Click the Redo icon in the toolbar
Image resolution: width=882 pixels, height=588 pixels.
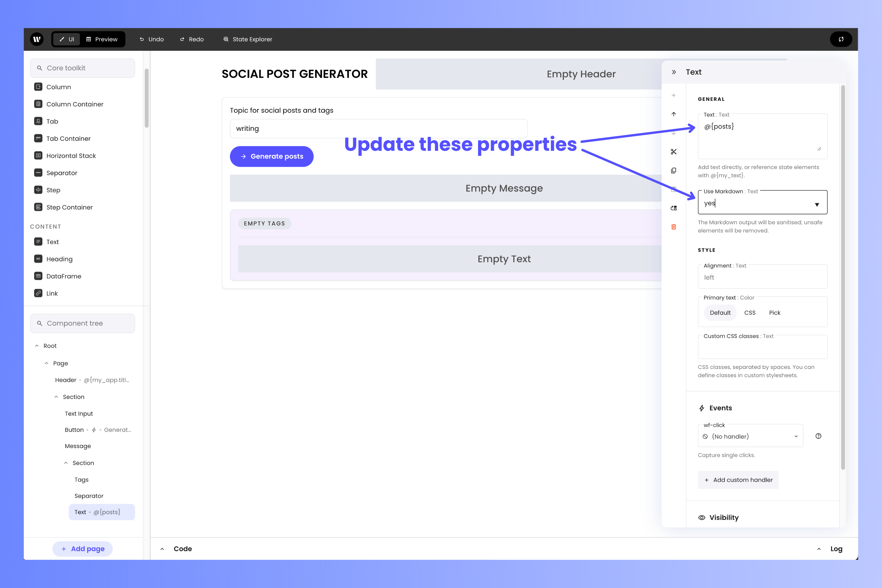coord(192,39)
